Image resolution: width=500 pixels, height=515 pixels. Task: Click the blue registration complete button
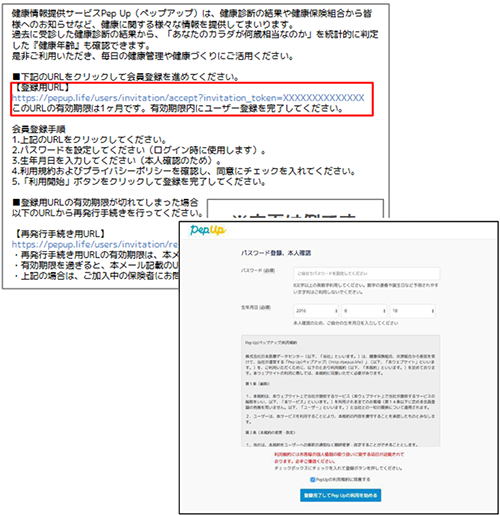click(x=340, y=495)
